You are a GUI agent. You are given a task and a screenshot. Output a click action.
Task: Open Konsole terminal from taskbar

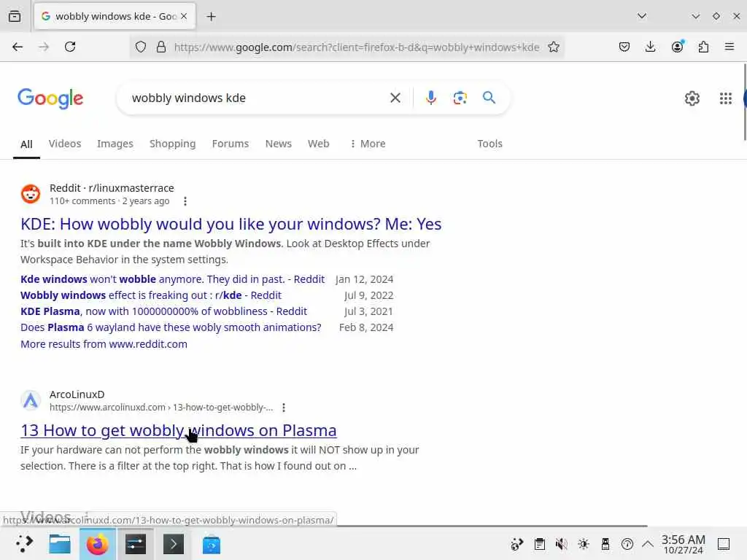point(174,544)
